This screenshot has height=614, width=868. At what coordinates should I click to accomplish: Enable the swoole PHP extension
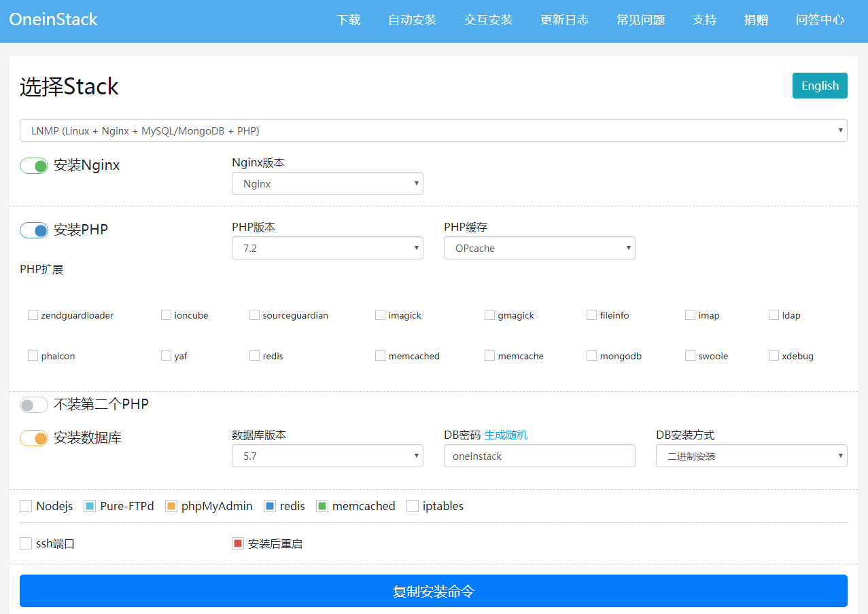(690, 356)
